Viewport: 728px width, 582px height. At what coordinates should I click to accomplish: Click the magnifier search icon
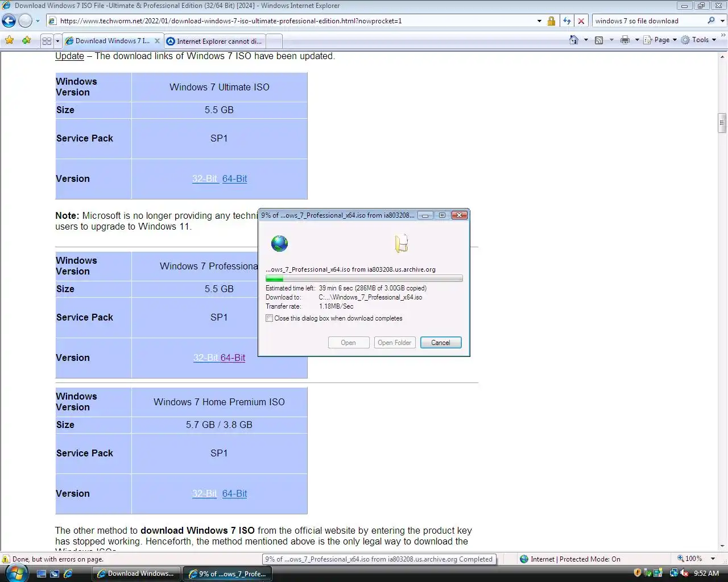tap(711, 21)
